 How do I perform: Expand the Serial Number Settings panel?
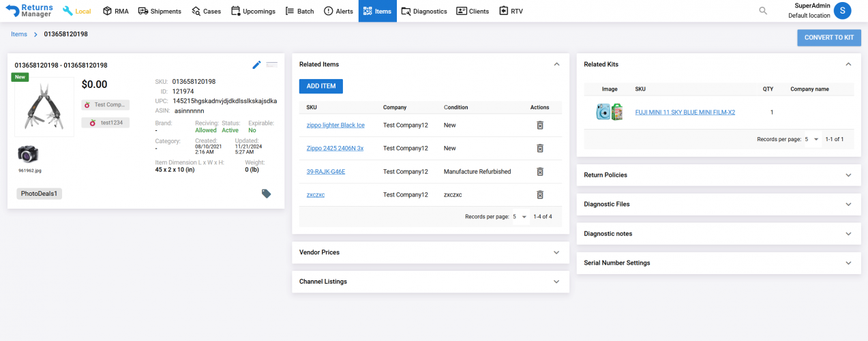pyautogui.click(x=719, y=263)
